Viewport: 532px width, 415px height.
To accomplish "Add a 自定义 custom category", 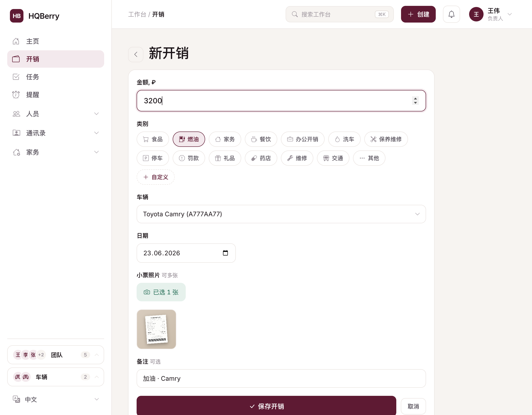I will coord(155,177).
